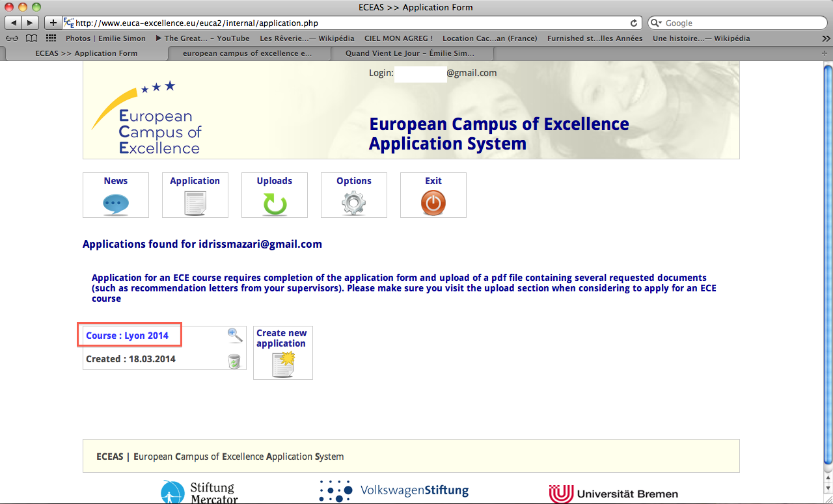Reload the page with the refresh arrow

pyautogui.click(x=634, y=23)
